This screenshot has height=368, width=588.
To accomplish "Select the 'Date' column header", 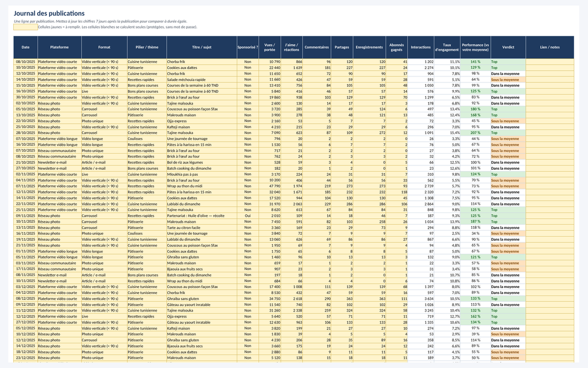I will coord(25,47).
